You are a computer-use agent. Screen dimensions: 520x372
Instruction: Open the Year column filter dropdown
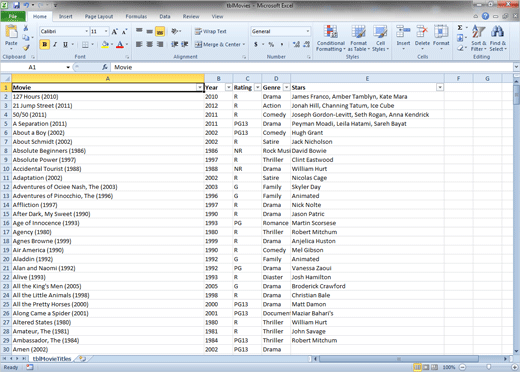click(x=229, y=88)
